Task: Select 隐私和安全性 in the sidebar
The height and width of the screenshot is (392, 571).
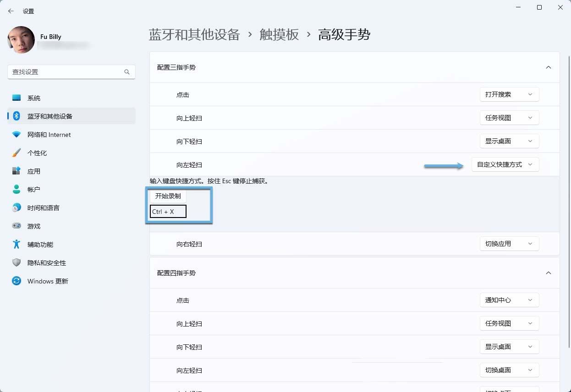Action: 47,262
